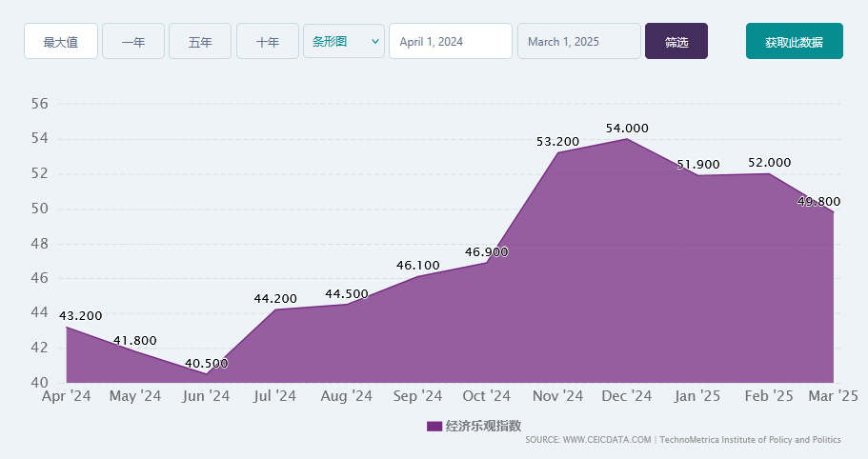Click the 43.200 data label for Apr '24
This screenshot has width=868, height=459.
tap(80, 315)
